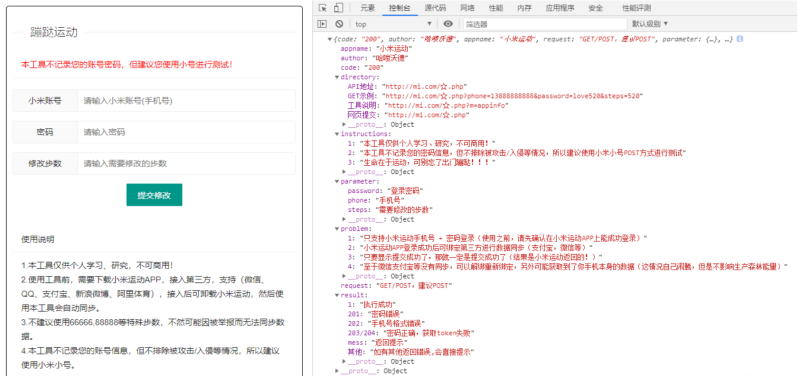Switch to the 网络 tab
800x376 pixels.
click(x=467, y=8)
